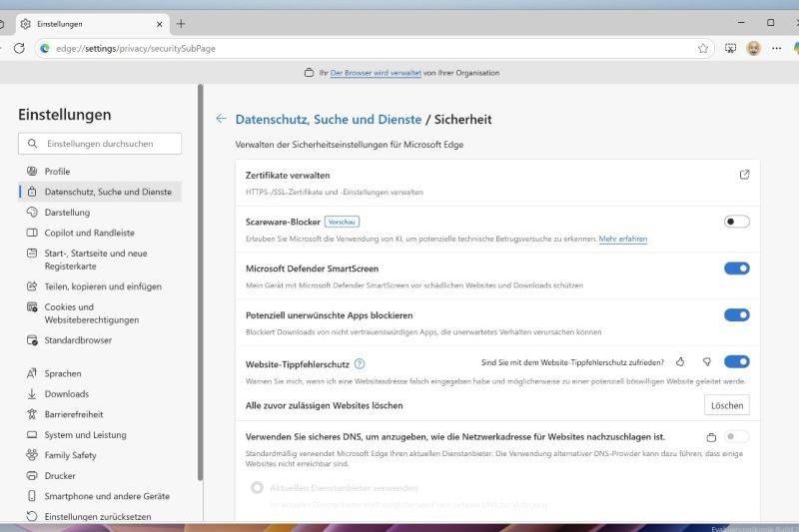Screen dimensions: 799x532
Task: Open the Edge three-dots settings menu
Action: (x=777, y=48)
